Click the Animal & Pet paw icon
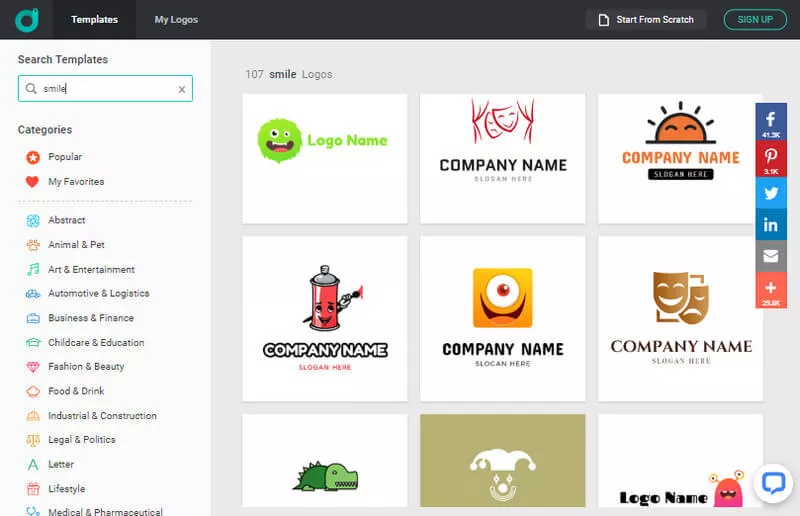Image resolution: width=800 pixels, height=516 pixels. pyautogui.click(x=33, y=245)
